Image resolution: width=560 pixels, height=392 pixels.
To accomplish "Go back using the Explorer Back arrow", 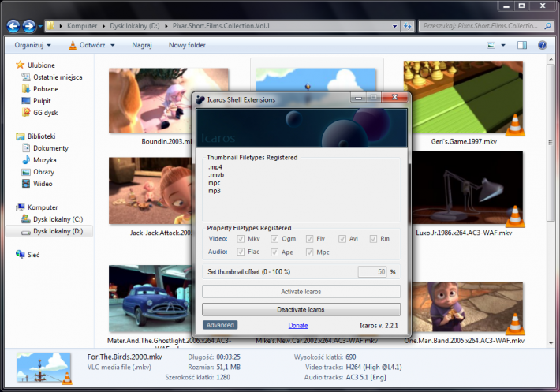I will (13, 26).
